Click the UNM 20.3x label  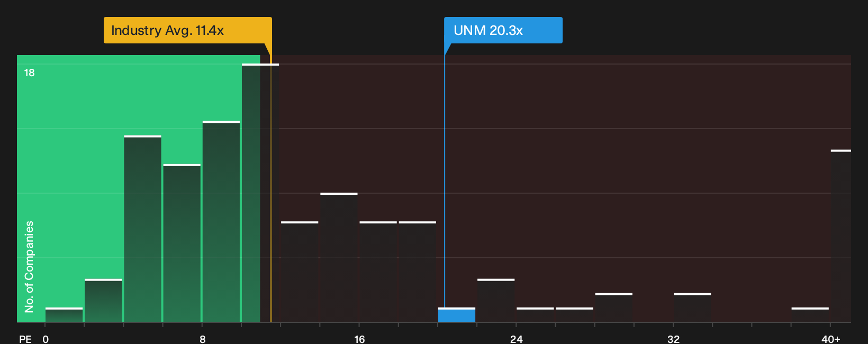coord(503,30)
